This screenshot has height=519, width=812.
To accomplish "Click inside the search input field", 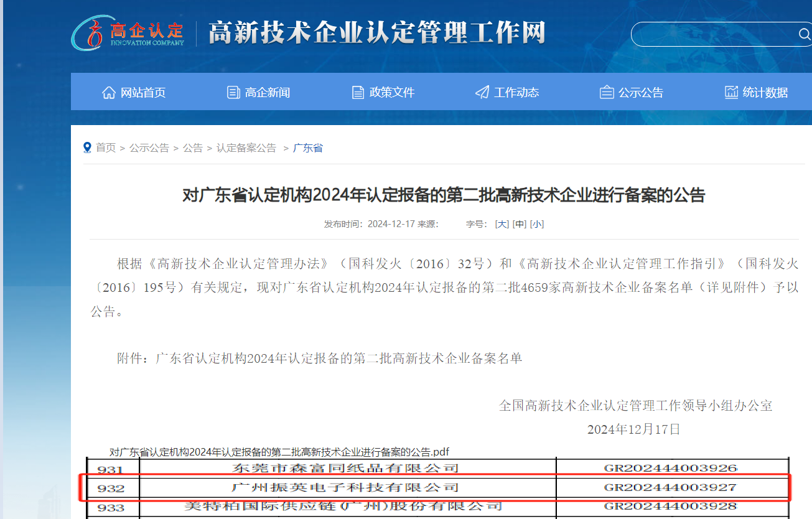I will (x=709, y=34).
